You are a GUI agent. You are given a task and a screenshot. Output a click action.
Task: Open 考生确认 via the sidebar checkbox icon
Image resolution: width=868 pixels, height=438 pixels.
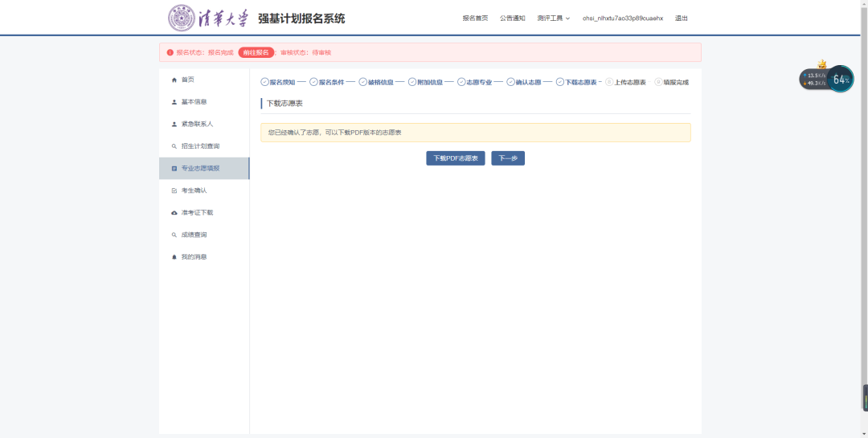174,190
